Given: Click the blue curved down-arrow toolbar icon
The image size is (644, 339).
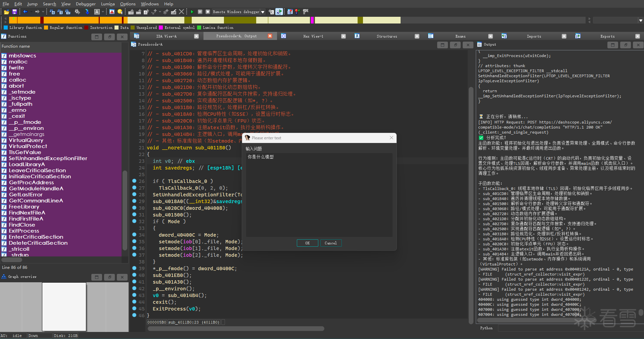Looking at the screenshot, I should (x=87, y=12).
